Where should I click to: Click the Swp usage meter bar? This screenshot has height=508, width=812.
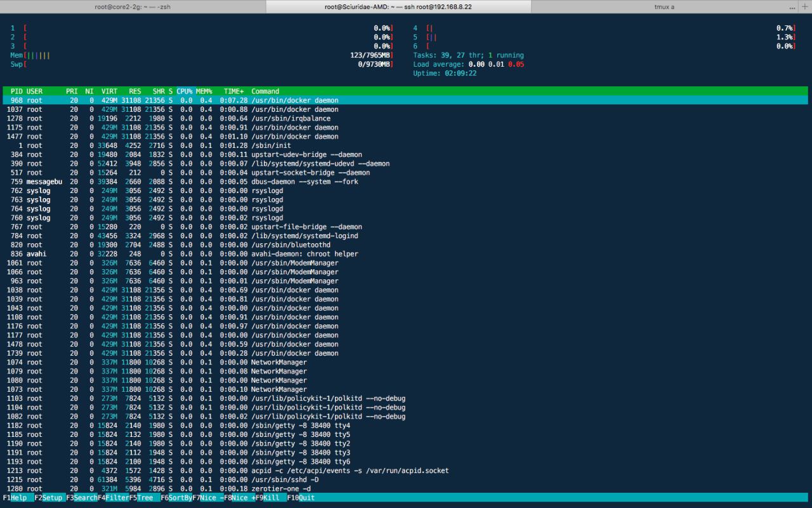click(x=202, y=64)
